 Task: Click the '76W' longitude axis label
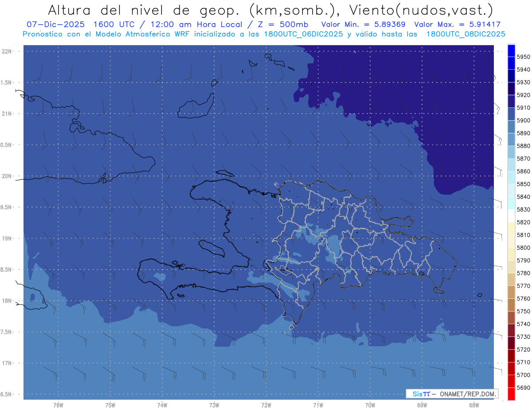tap(58, 405)
